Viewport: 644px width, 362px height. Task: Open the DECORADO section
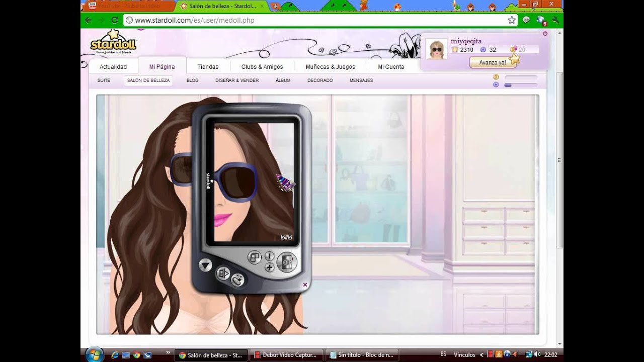[320, 80]
